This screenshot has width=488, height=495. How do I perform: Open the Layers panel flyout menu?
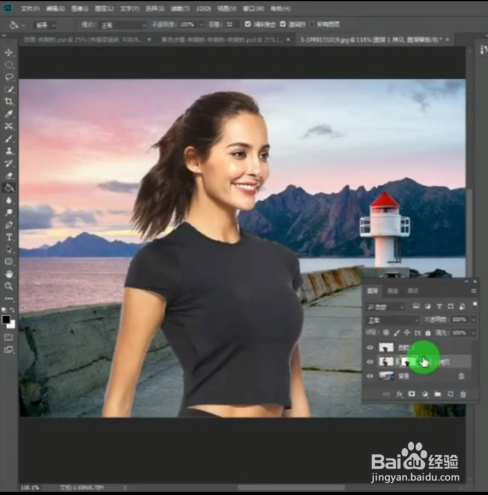coord(474,291)
